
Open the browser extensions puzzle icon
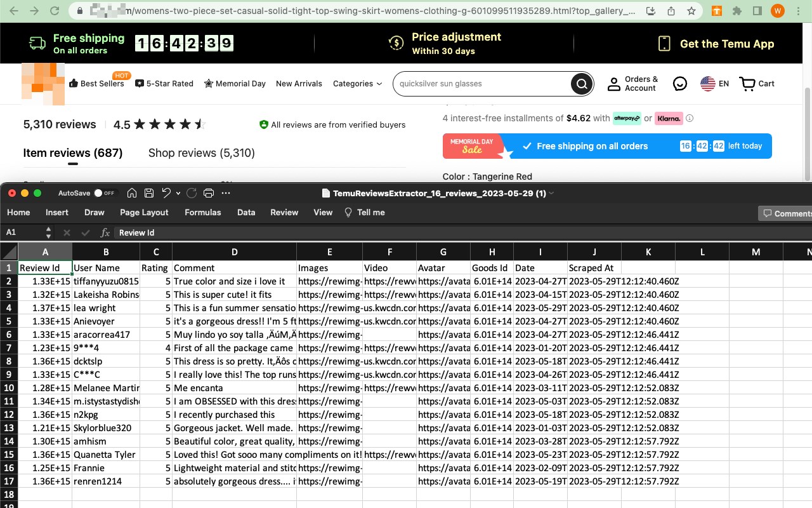pyautogui.click(x=737, y=11)
